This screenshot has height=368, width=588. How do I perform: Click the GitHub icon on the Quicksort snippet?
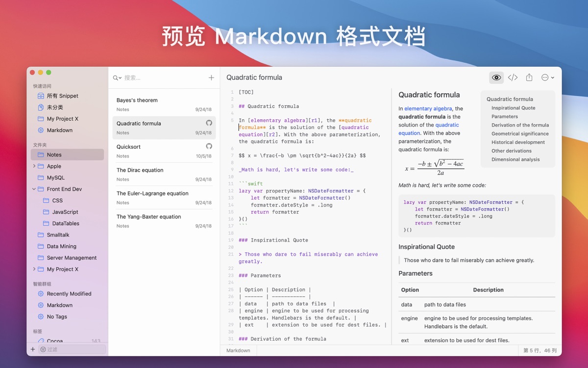(x=209, y=146)
